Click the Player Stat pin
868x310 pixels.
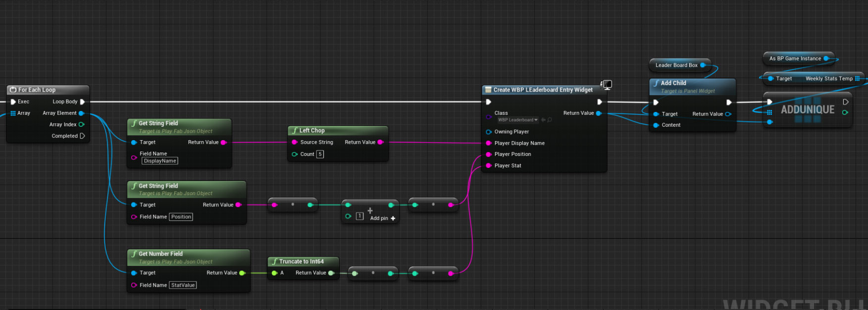coord(489,165)
